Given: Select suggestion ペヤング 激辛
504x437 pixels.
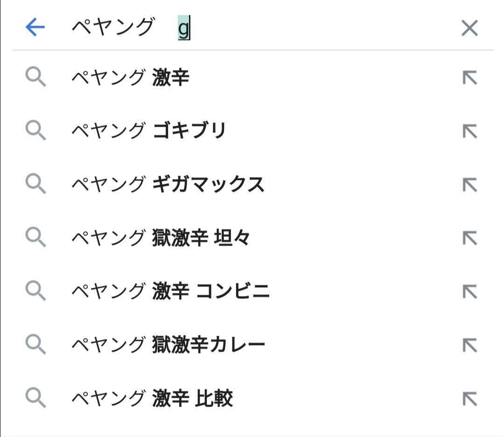Looking at the screenshot, I should coord(130,77).
